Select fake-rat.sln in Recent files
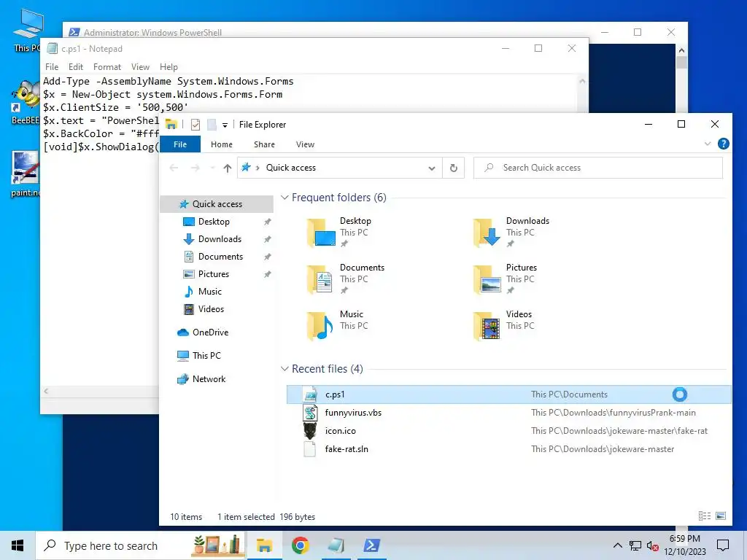The width and height of the screenshot is (747, 560). pyautogui.click(x=508, y=449)
